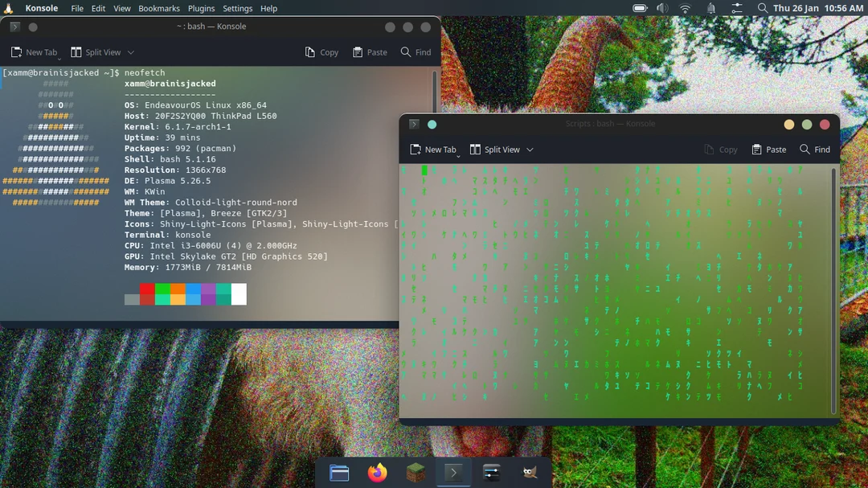Click the Wi-Fi icon in the top bar
Image resolution: width=868 pixels, height=488 pixels.
[684, 8]
